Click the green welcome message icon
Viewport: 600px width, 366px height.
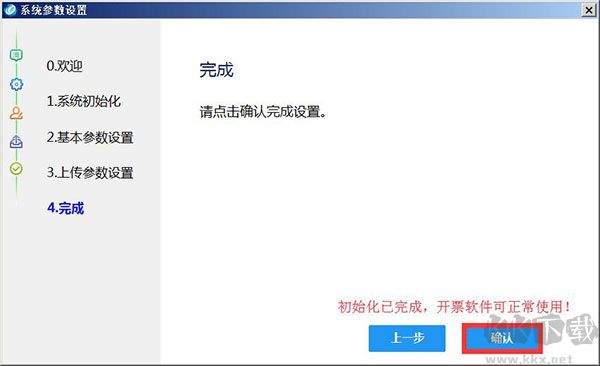pyautogui.click(x=16, y=56)
